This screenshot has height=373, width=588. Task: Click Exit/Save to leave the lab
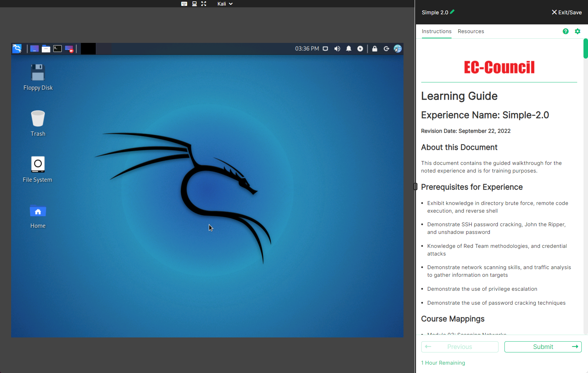pos(567,12)
